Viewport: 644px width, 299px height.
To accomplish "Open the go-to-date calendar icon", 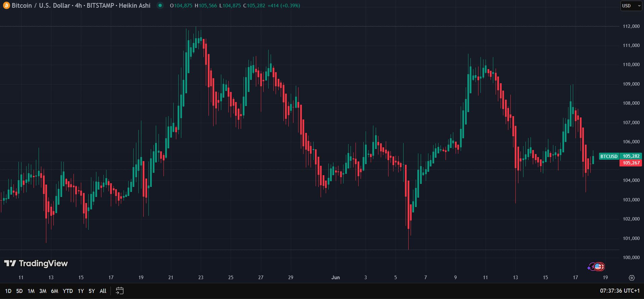I will click(x=120, y=291).
